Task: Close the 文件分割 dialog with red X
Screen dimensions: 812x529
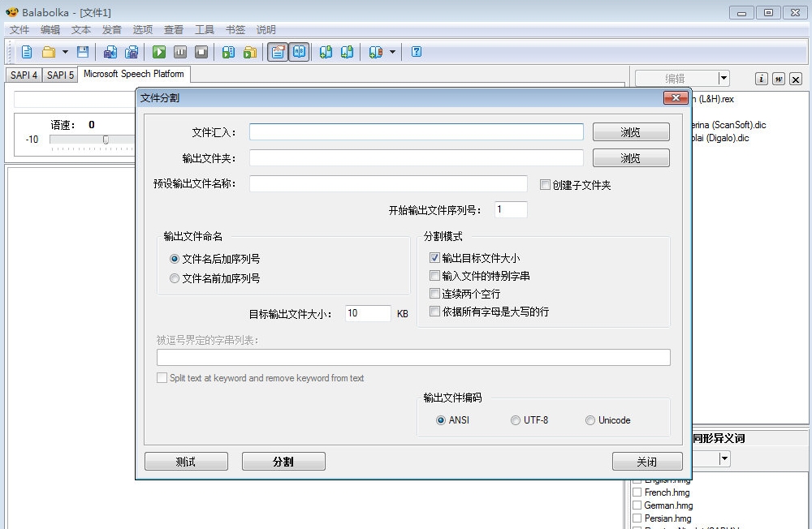Action: [x=676, y=98]
